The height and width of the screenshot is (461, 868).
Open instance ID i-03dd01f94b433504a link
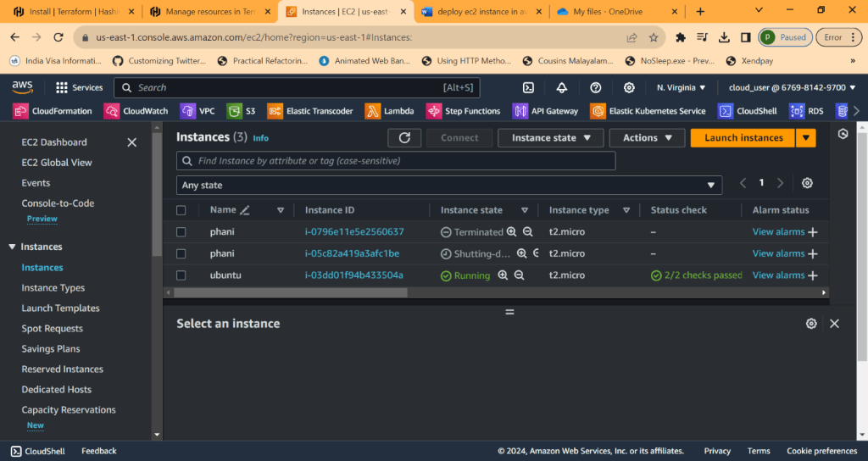353,275
